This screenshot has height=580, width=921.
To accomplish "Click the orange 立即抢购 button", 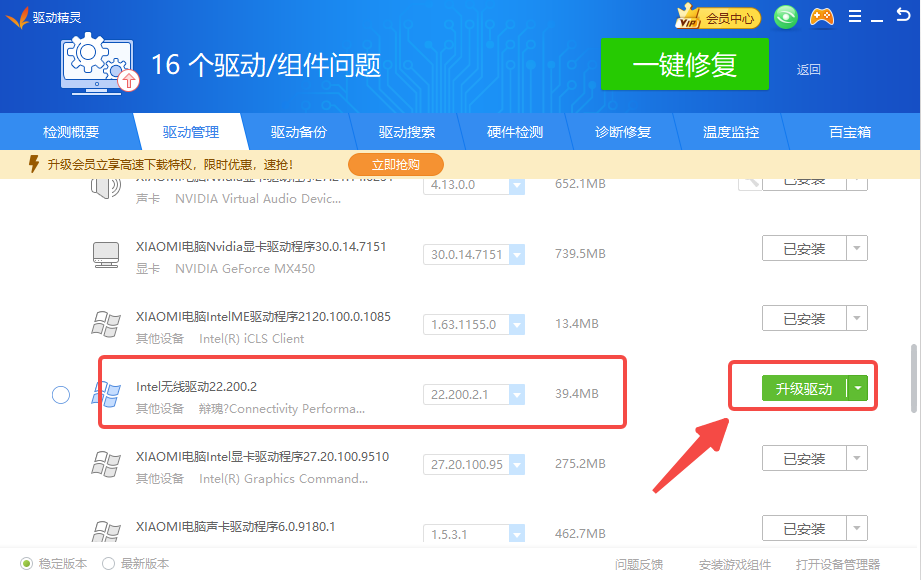I will (395, 164).
